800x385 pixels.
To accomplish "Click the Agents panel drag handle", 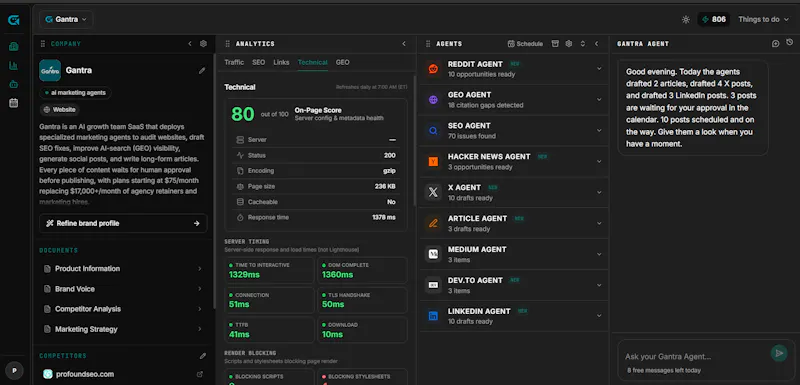I will point(428,44).
